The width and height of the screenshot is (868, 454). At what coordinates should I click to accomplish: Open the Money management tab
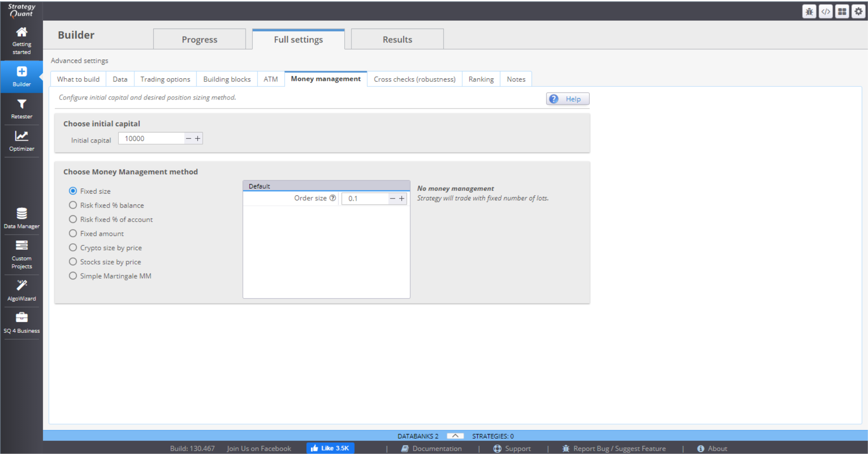point(326,79)
